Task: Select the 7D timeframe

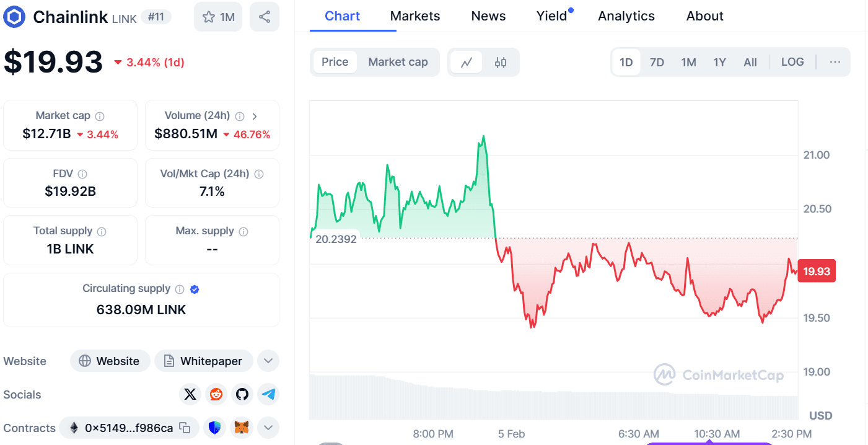Action: [x=657, y=62]
